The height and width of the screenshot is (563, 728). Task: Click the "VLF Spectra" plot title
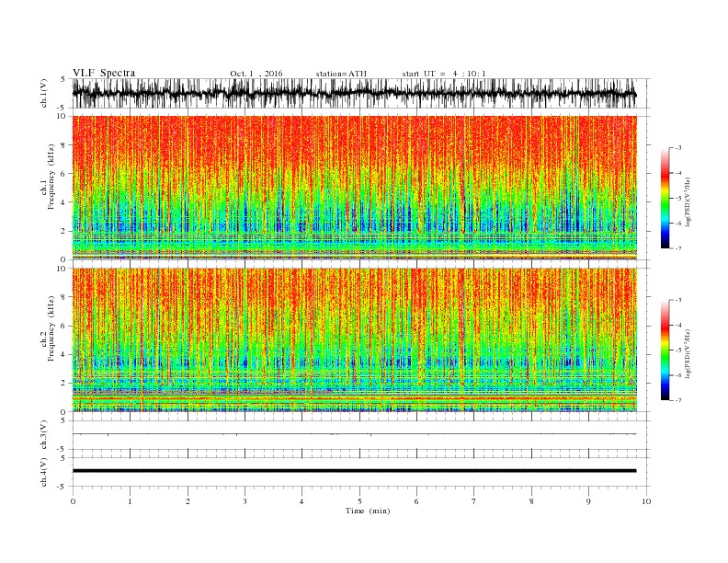tap(104, 73)
